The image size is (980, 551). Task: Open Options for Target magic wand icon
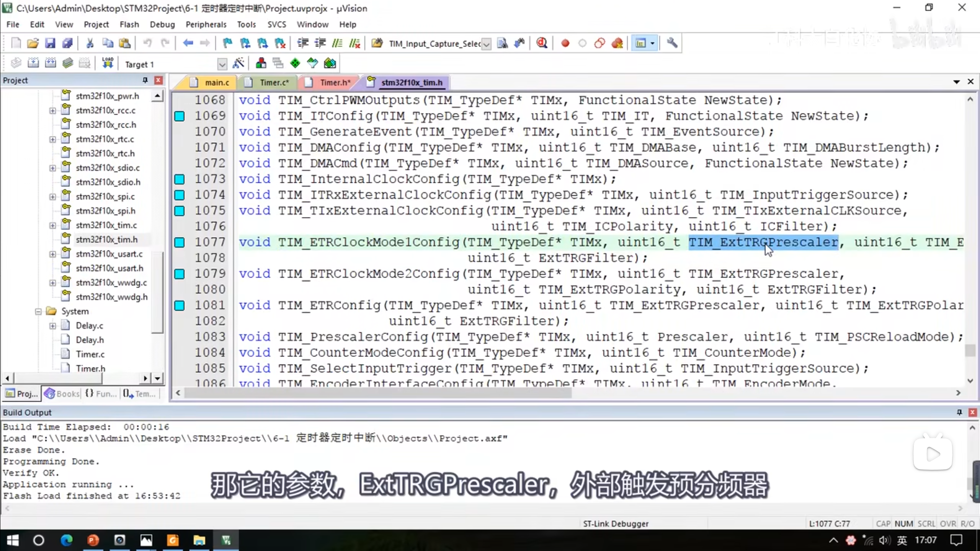coord(238,63)
